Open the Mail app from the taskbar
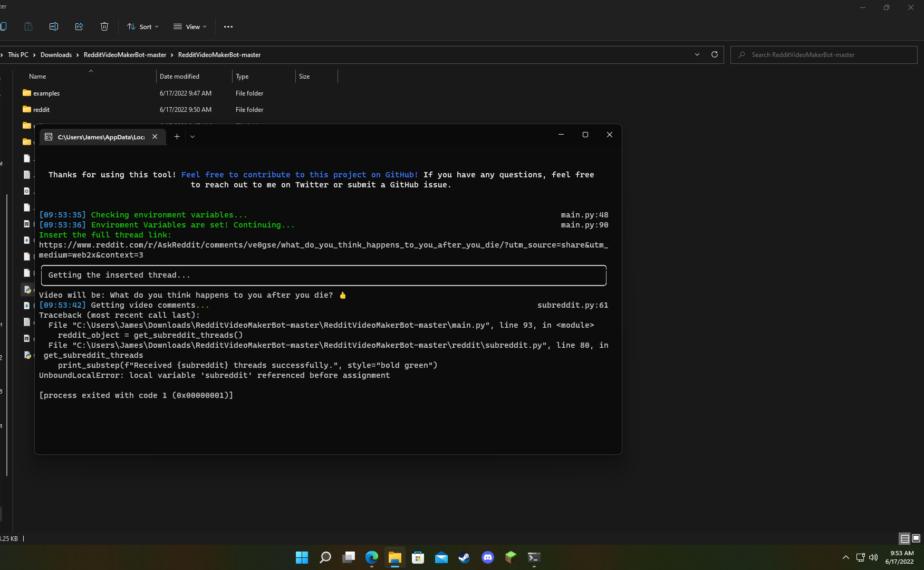 441,557
